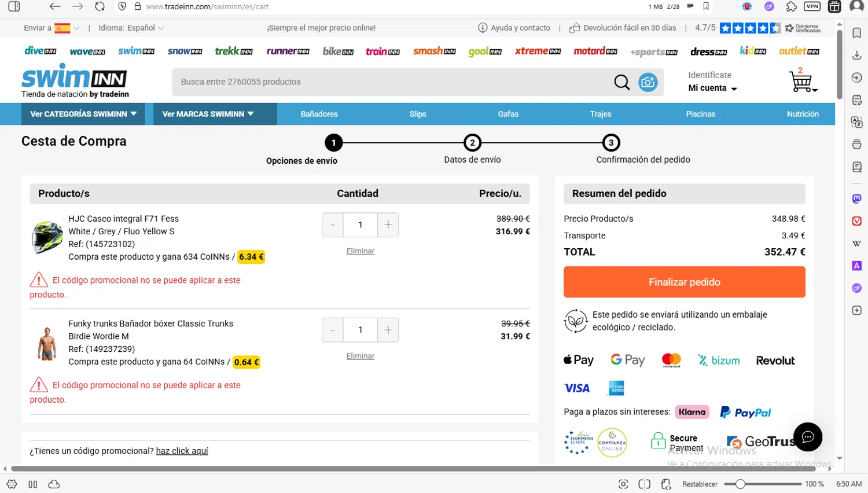Click the clock in the status bar

[849, 484]
